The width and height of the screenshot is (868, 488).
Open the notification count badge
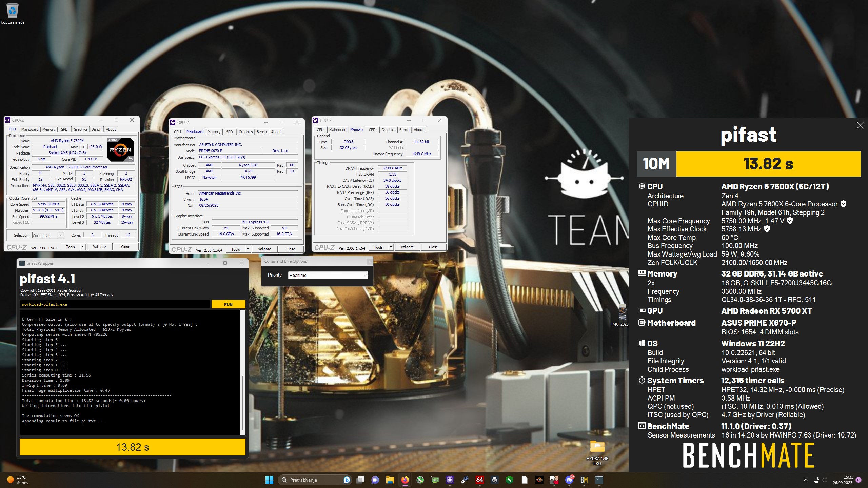[x=859, y=480]
